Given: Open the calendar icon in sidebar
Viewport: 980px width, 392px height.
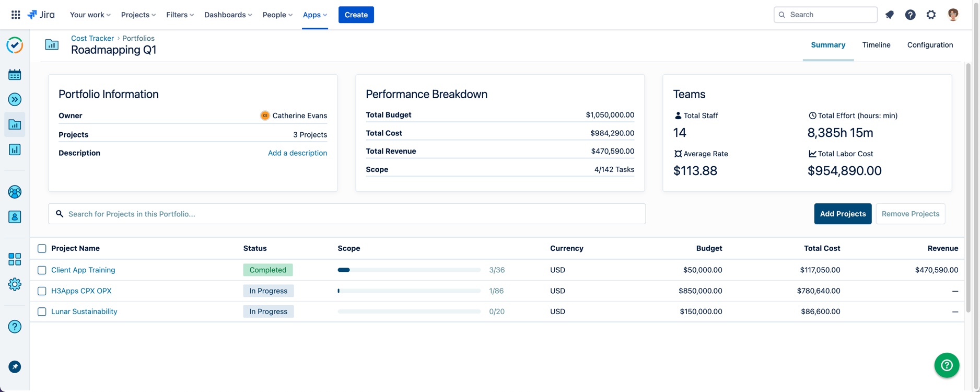Looking at the screenshot, I should pos(15,75).
